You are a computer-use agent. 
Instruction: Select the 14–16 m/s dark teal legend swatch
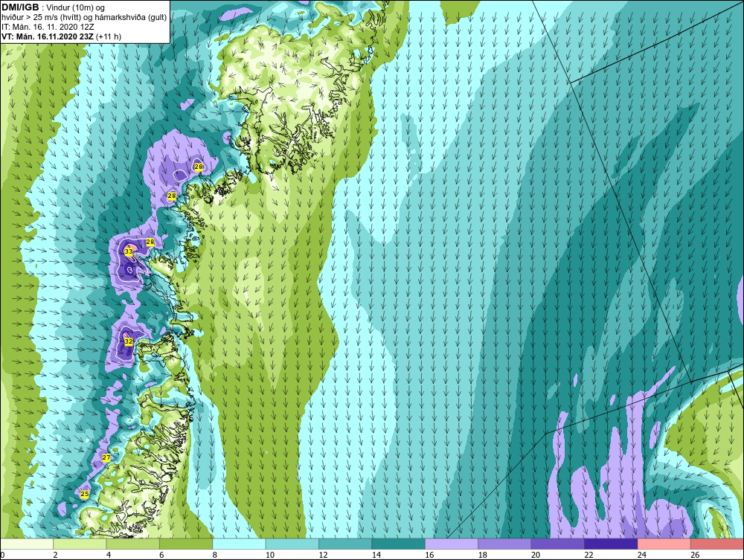coord(399,544)
